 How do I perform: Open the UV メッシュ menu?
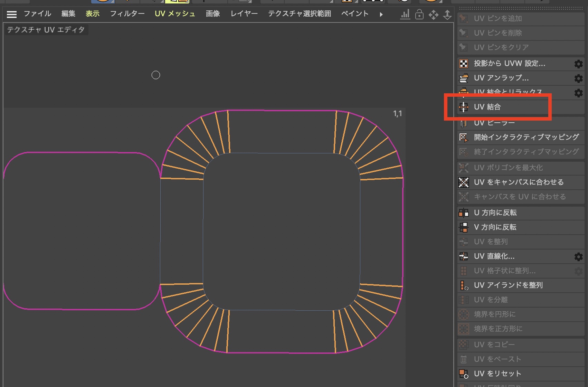pos(175,14)
